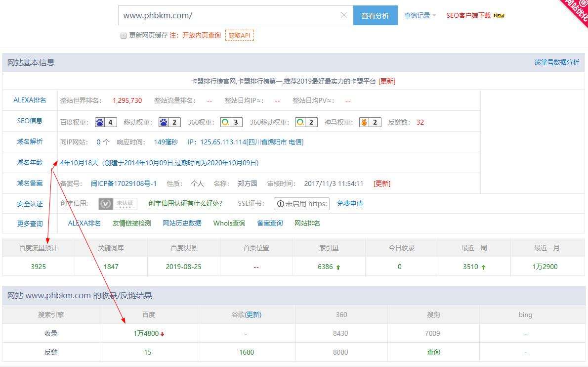Click the 获取API button
Image resolution: width=588 pixels, height=367 pixels.
click(240, 35)
